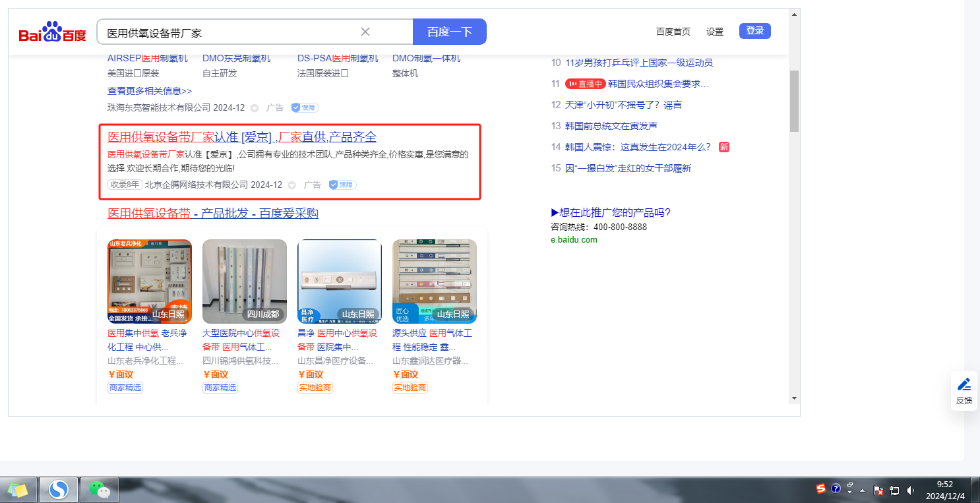
Task: Show hidden tray icons arrow
Action: click(x=862, y=490)
